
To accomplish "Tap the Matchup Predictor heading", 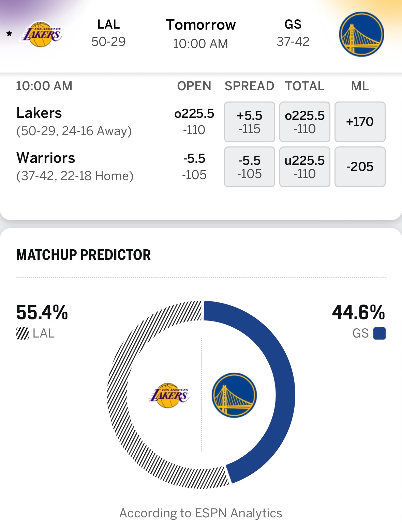I will coord(84,255).
